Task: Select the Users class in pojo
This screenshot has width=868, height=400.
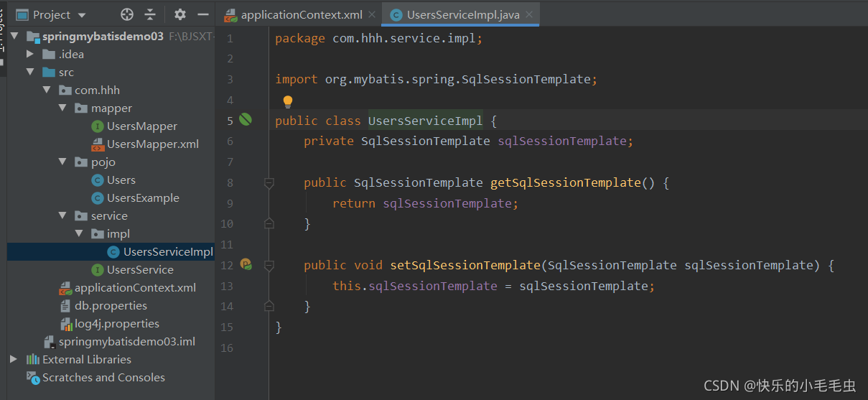Action: pyautogui.click(x=121, y=180)
